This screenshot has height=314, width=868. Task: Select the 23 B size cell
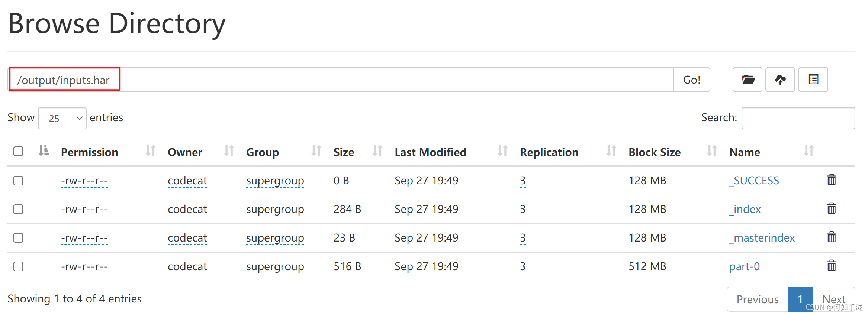[x=344, y=238]
